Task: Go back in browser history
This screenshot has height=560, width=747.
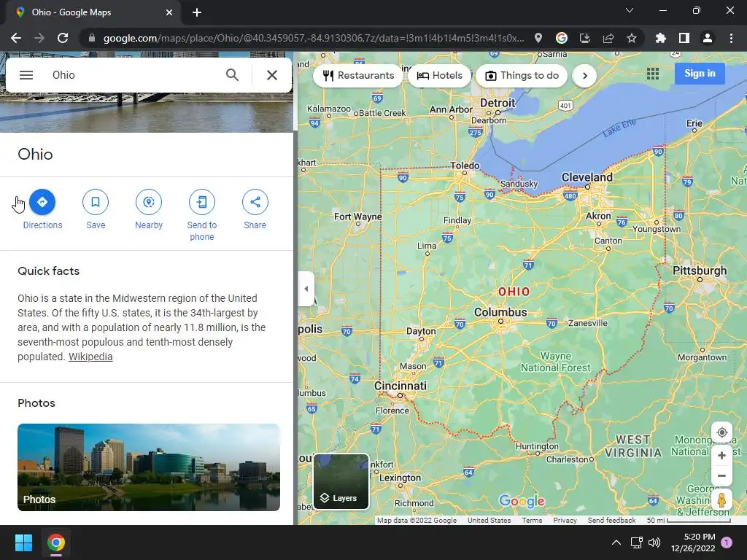Action: (16, 38)
